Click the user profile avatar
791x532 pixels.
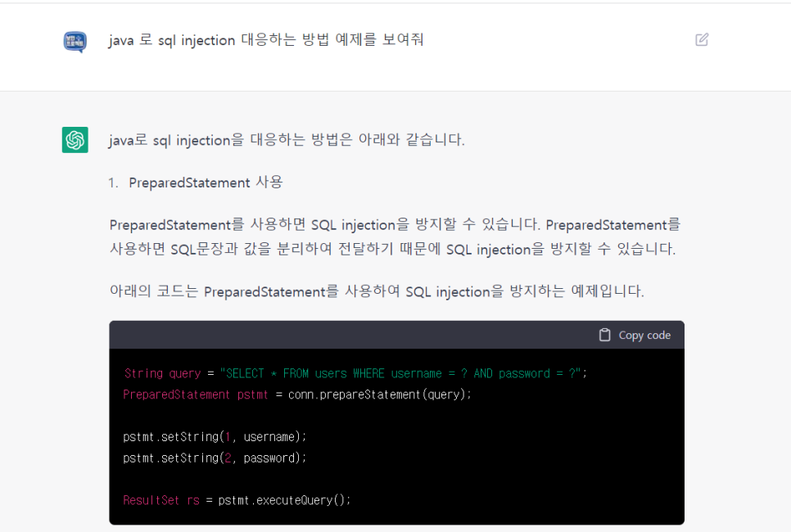point(75,42)
